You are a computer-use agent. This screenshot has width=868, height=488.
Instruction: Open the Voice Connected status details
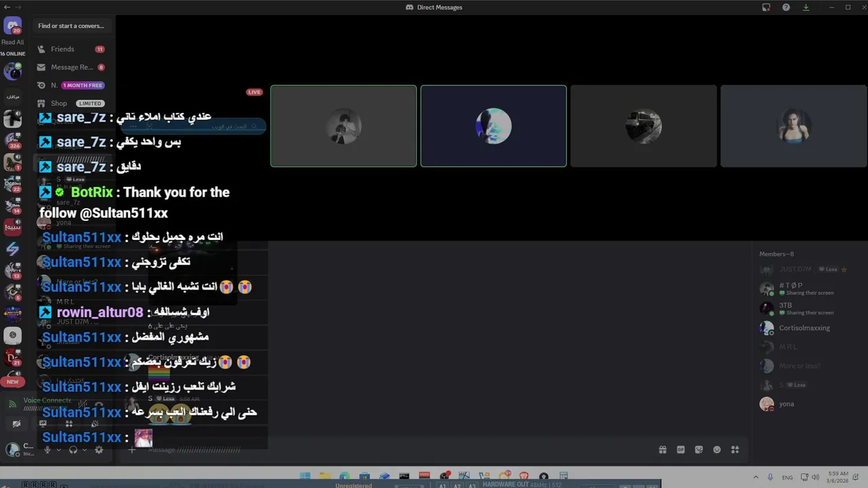coord(47,400)
